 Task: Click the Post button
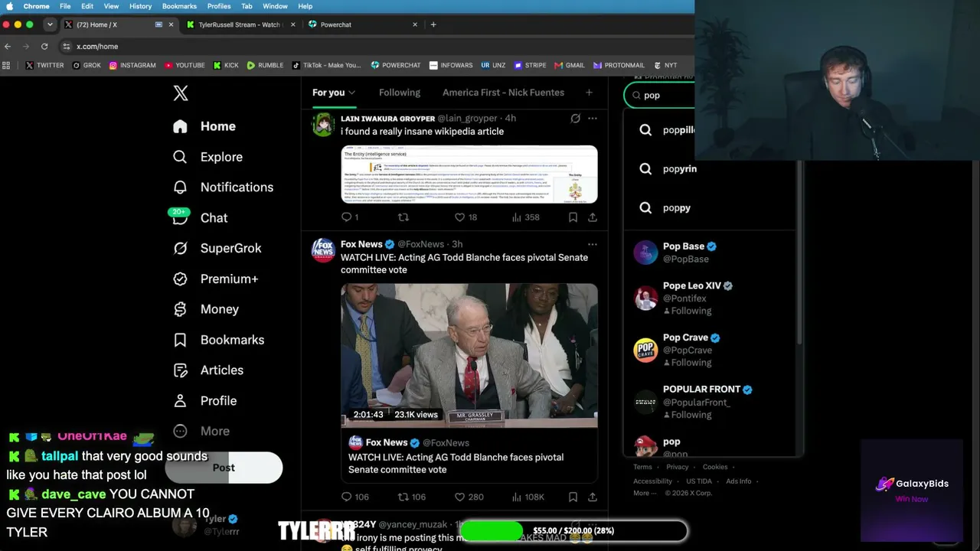(x=224, y=468)
